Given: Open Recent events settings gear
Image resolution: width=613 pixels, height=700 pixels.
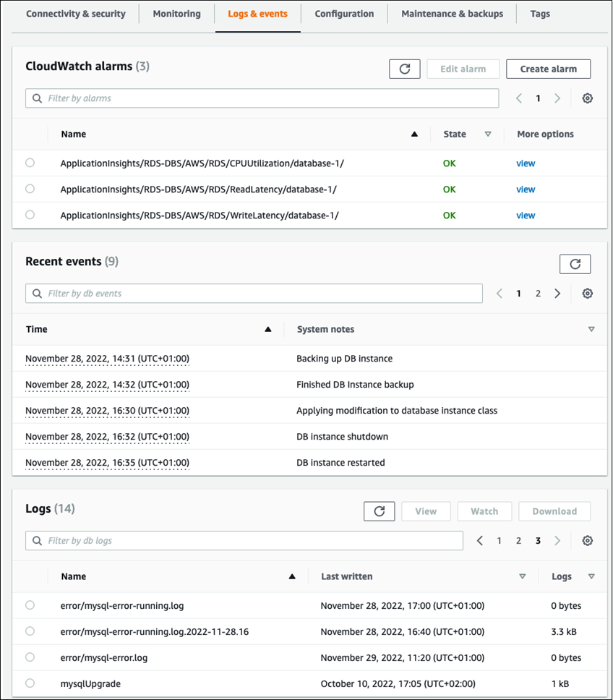Looking at the screenshot, I should pos(588,293).
